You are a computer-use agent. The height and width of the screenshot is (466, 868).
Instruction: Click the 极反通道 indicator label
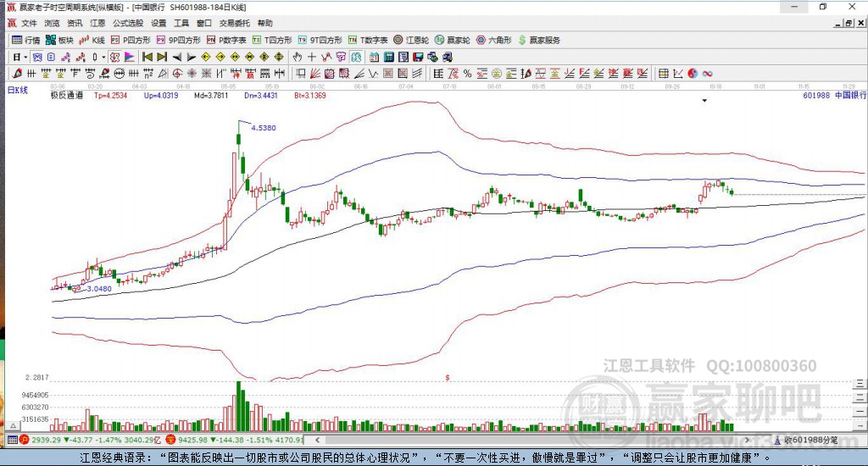tap(66, 95)
